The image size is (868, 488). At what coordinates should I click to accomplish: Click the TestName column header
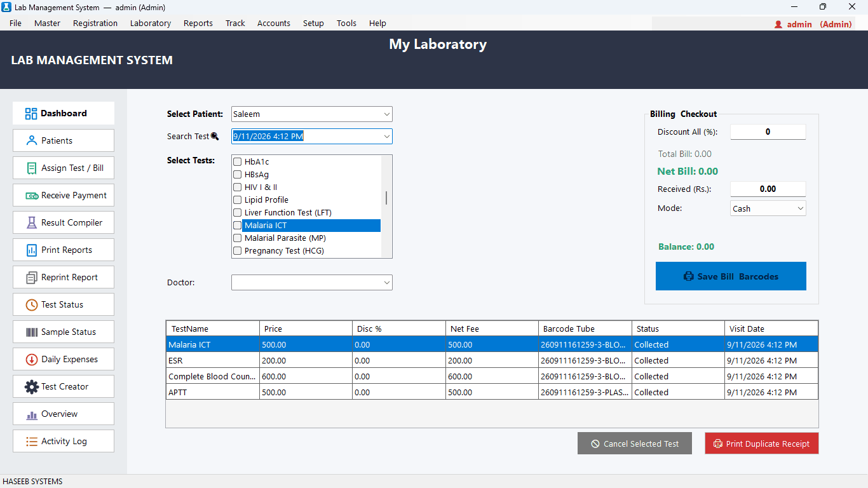pyautogui.click(x=213, y=329)
